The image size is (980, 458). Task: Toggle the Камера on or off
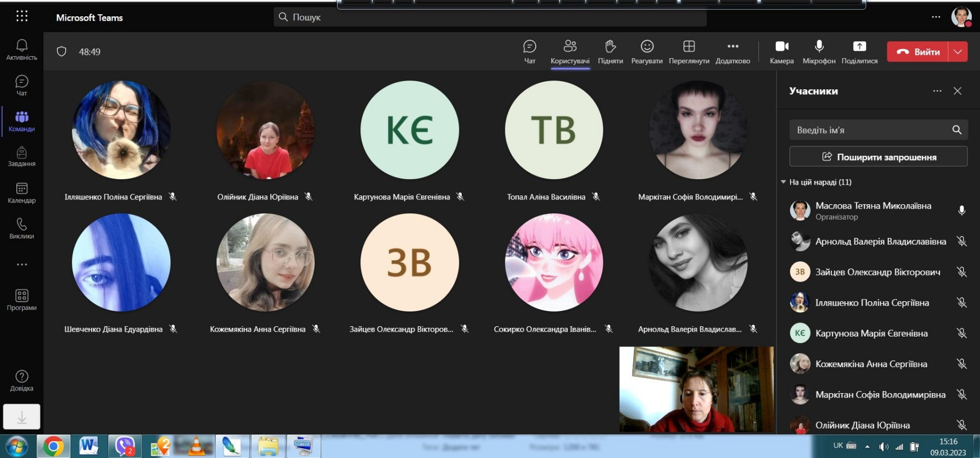coord(781,51)
